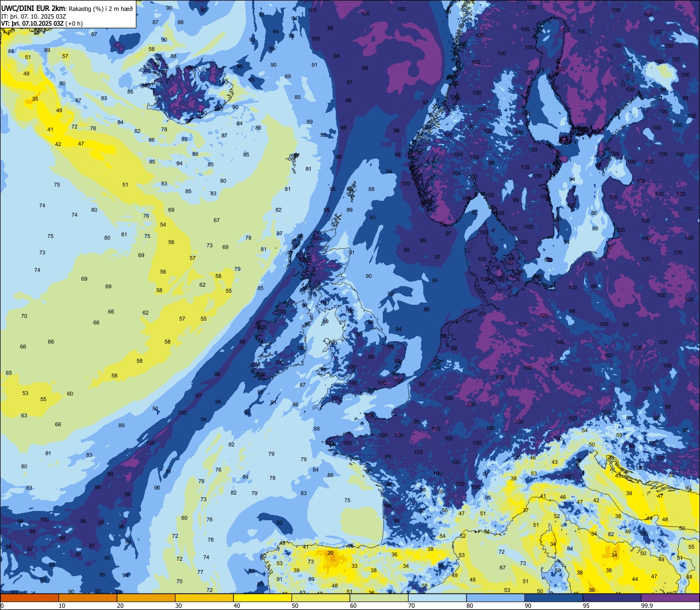Click the 60–70 pale green legend swatch

point(379,598)
